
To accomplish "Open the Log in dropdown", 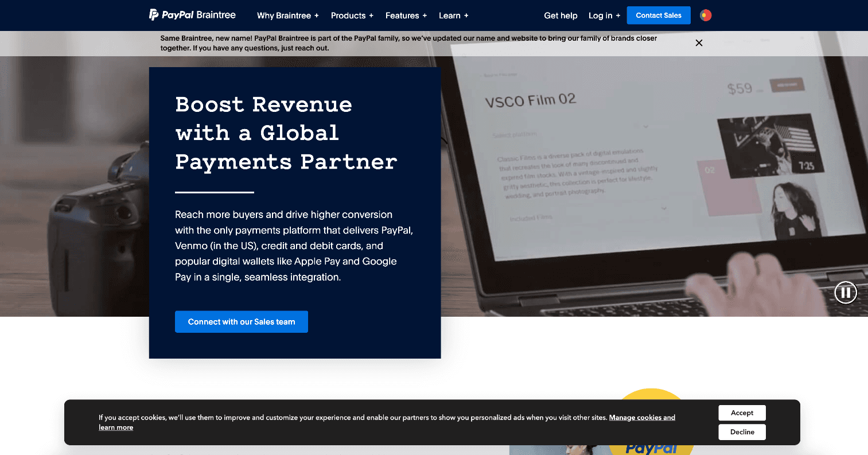I will click(x=604, y=15).
